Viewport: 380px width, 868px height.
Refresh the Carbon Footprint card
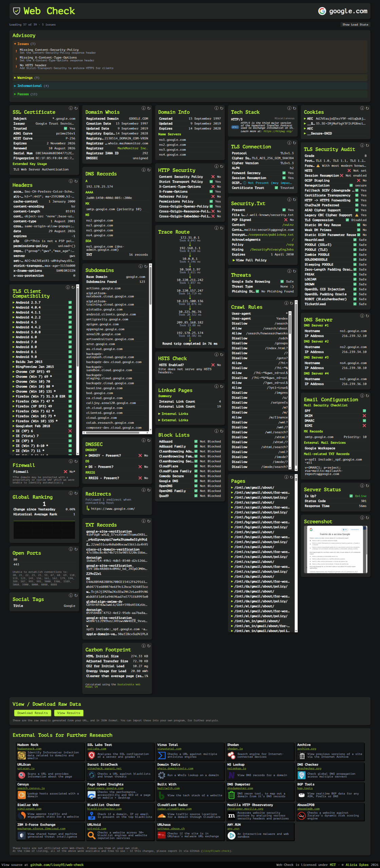click(x=149, y=646)
